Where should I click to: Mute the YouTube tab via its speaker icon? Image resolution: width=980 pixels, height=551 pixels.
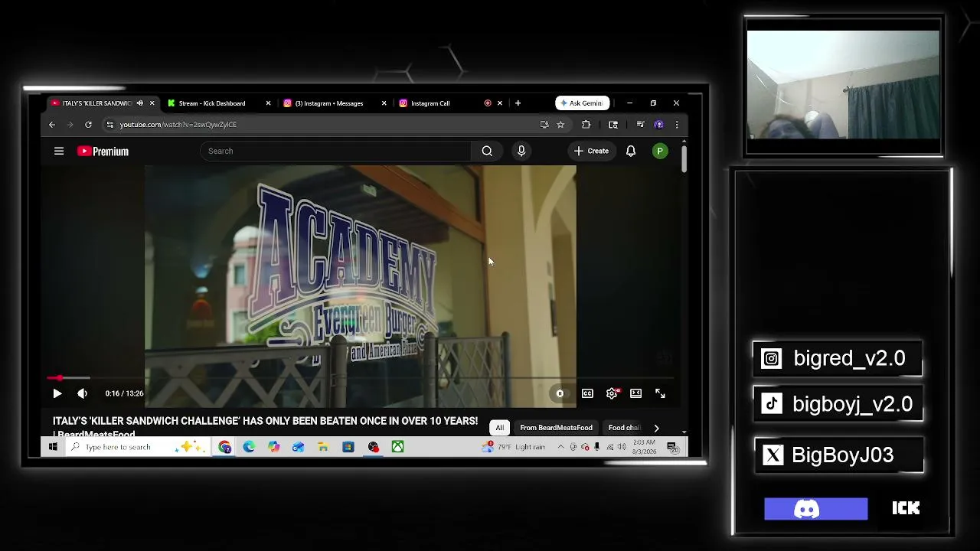(139, 103)
